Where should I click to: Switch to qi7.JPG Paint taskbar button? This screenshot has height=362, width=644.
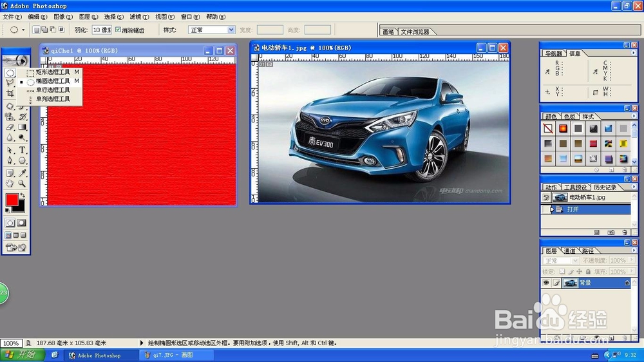pos(176,355)
